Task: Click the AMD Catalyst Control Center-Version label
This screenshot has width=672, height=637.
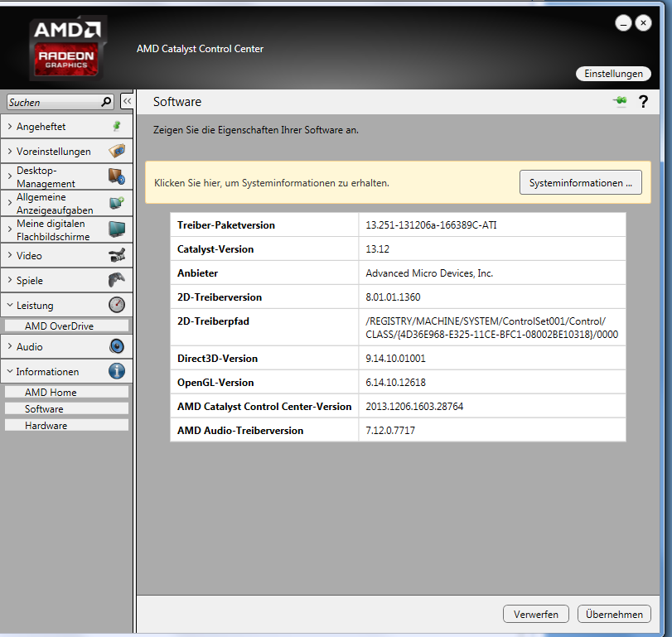Action: [x=264, y=406]
